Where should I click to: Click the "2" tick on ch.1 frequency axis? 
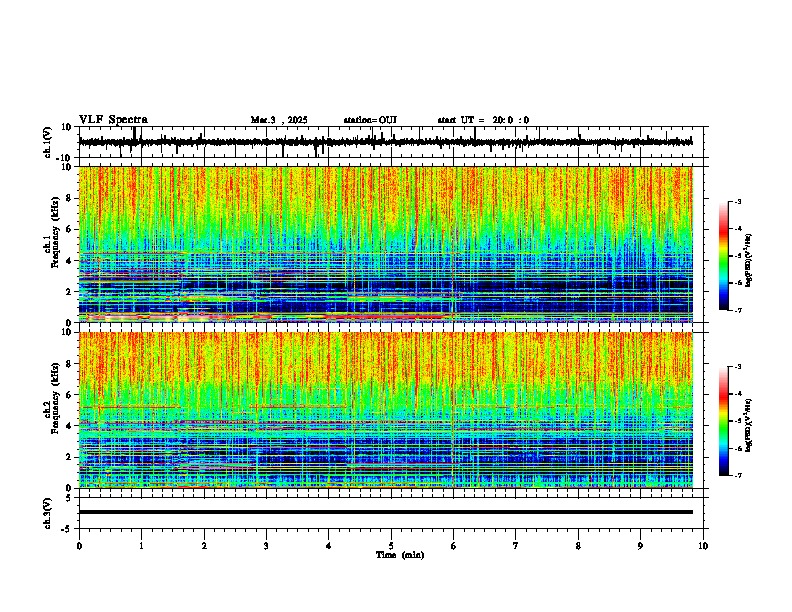(x=69, y=292)
